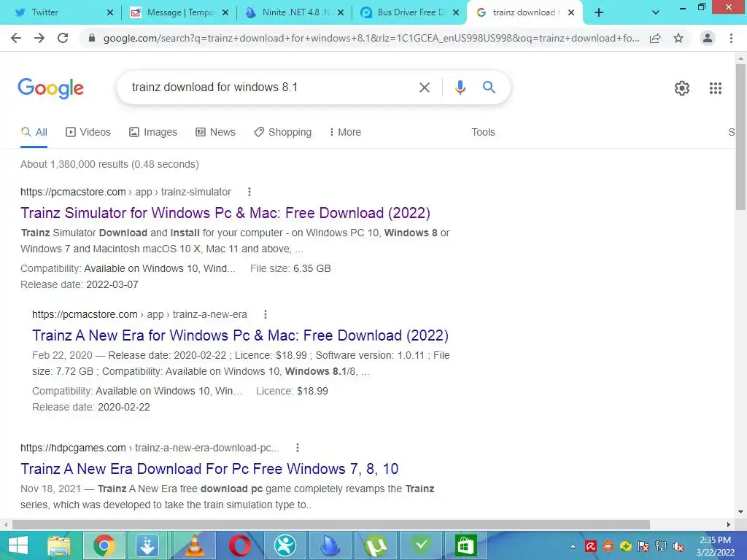Viewport: 747px width, 560px height.
Task: Open the tab search dropdown arrow
Action: pyautogui.click(x=656, y=13)
